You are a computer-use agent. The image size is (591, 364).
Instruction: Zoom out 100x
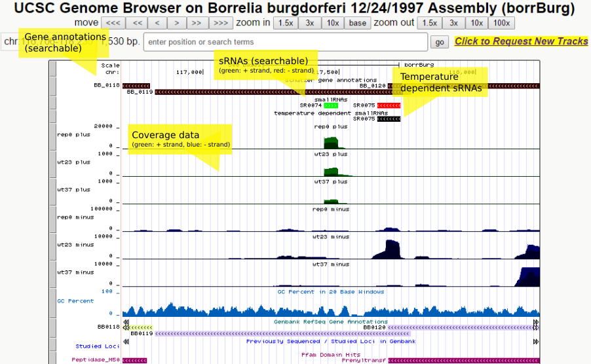click(x=501, y=23)
